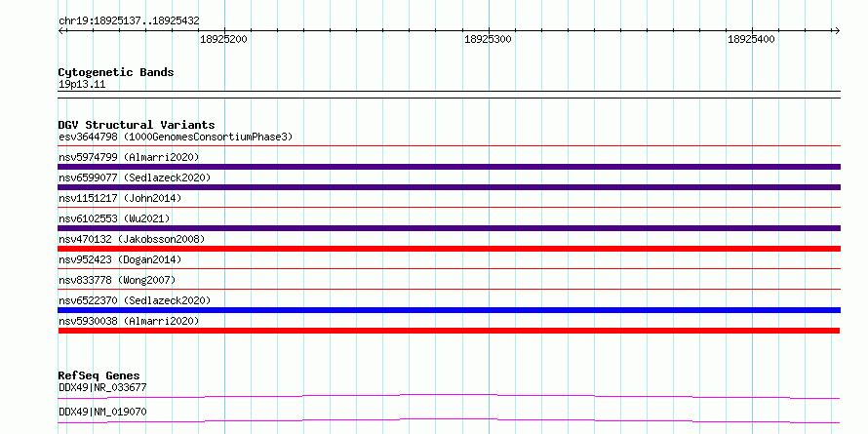Screen dimensions: 868x434
Task: Click the thin red line under nsv1151217
Action: point(449,208)
